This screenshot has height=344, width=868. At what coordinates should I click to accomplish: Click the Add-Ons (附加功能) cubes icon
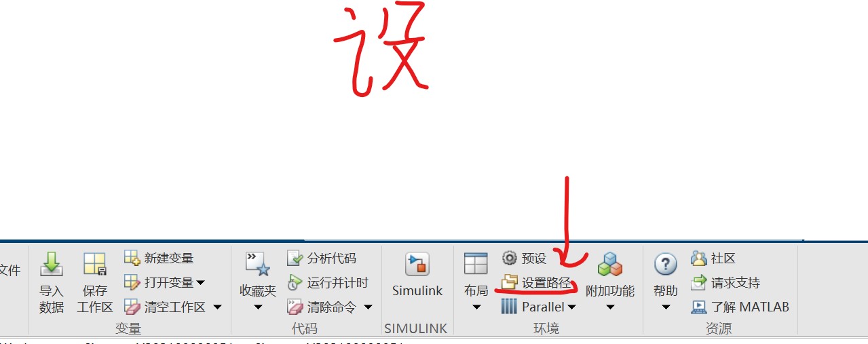(x=609, y=264)
